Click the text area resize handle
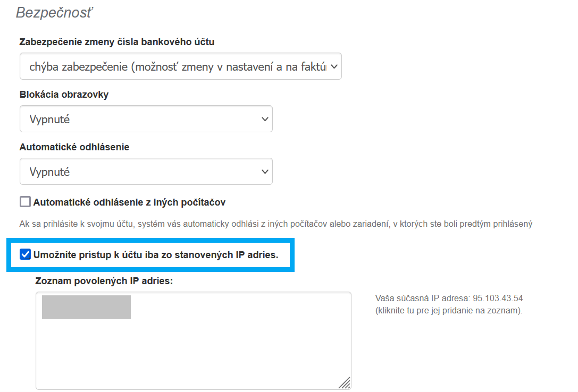This screenshot has width=578, height=392. pos(345,383)
